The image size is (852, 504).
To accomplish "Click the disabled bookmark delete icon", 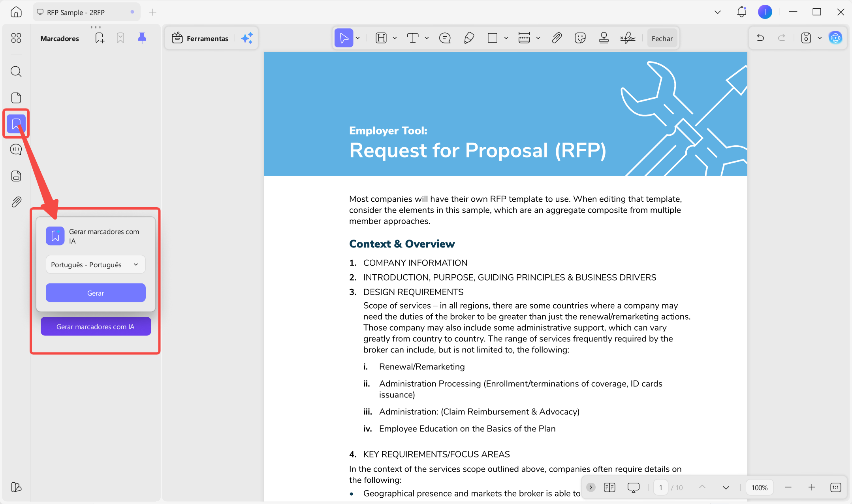I will tap(120, 38).
